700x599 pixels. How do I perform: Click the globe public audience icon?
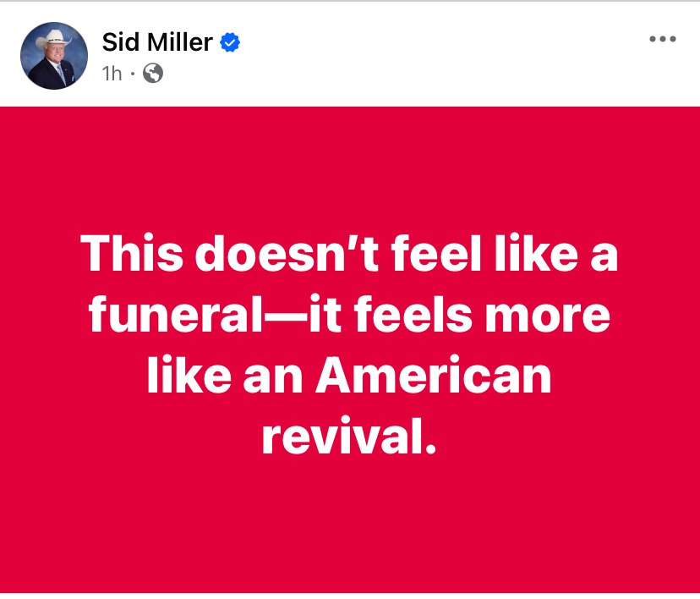click(x=153, y=74)
